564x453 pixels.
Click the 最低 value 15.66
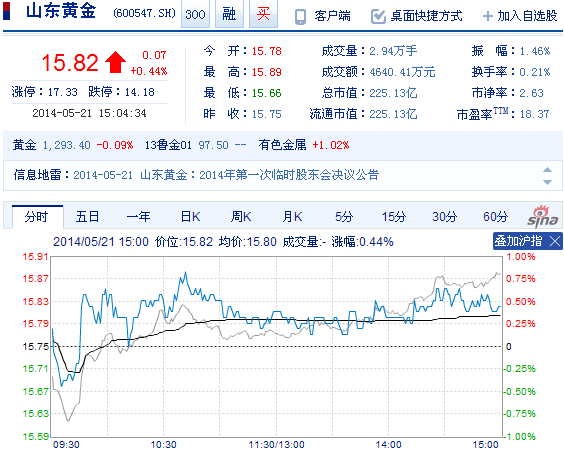(x=267, y=93)
